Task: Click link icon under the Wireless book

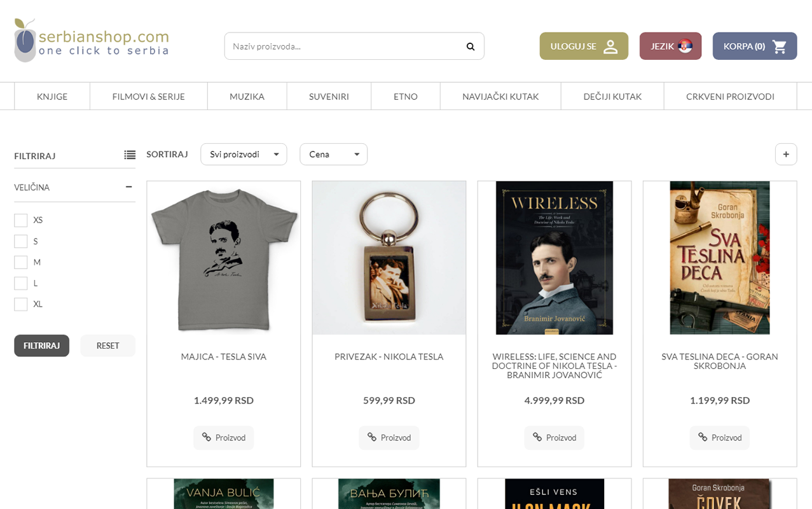Action: click(x=537, y=437)
